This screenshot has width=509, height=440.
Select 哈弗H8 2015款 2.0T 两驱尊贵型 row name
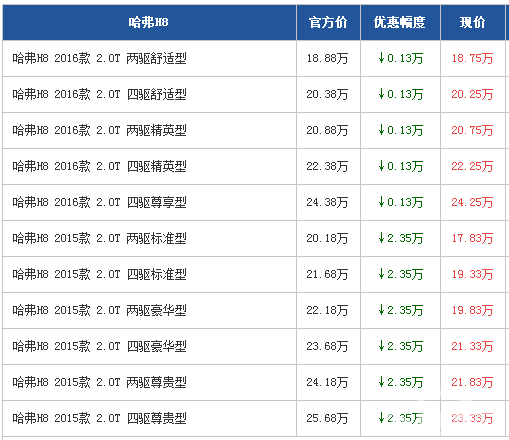tap(100, 382)
